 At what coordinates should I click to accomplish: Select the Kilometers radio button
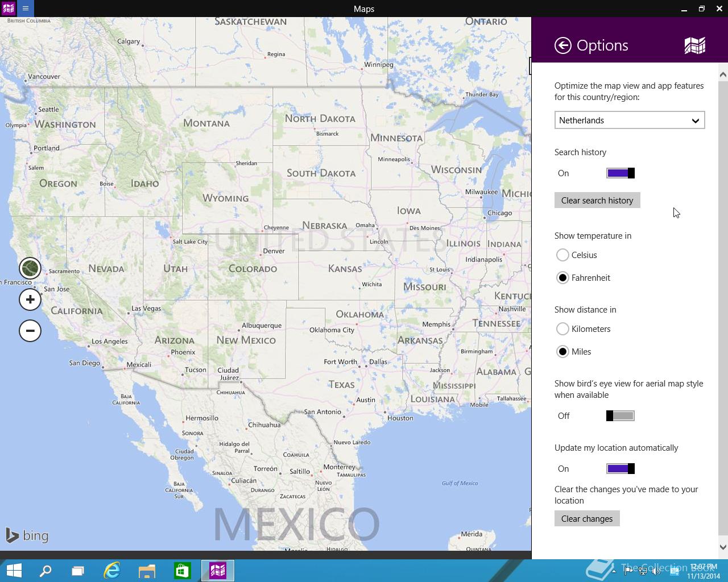[562, 329]
